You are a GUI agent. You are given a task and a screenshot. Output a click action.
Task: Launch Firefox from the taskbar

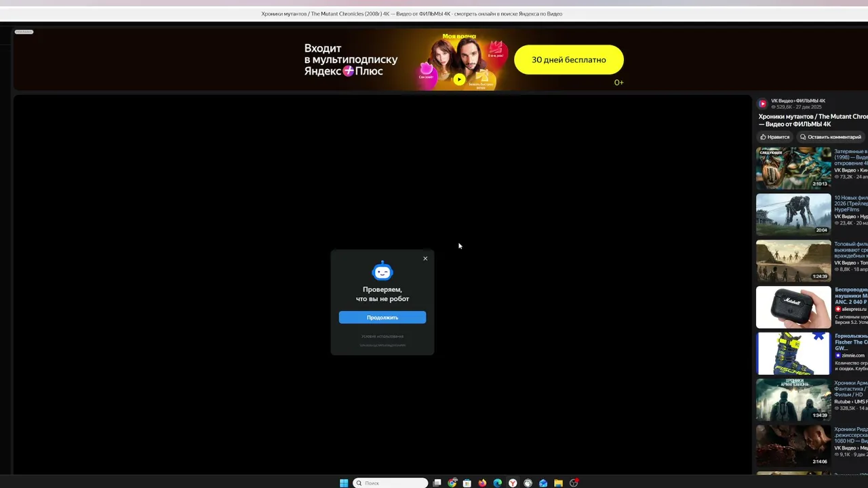pyautogui.click(x=483, y=483)
